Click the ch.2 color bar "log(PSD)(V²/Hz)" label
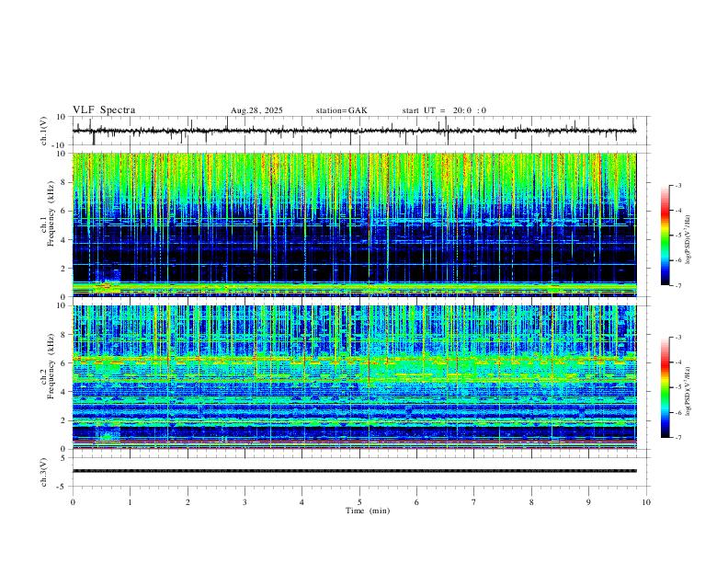 [688, 392]
